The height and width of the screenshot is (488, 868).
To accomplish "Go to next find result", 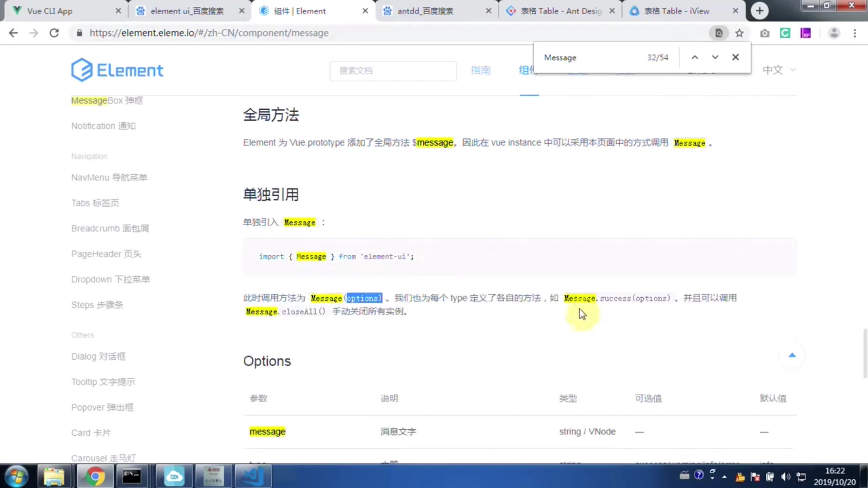I will pyautogui.click(x=715, y=57).
